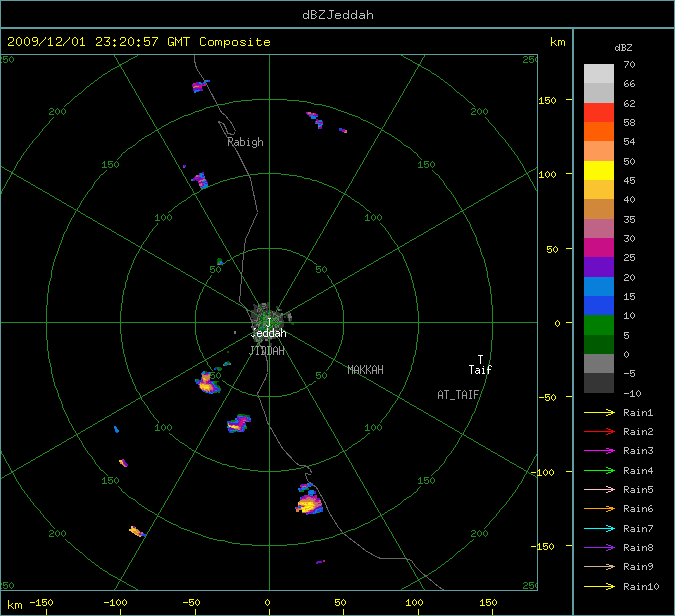Click the Rain1 yellow arrow icon
This screenshot has height=616, width=675.
click(x=599, y=412)
